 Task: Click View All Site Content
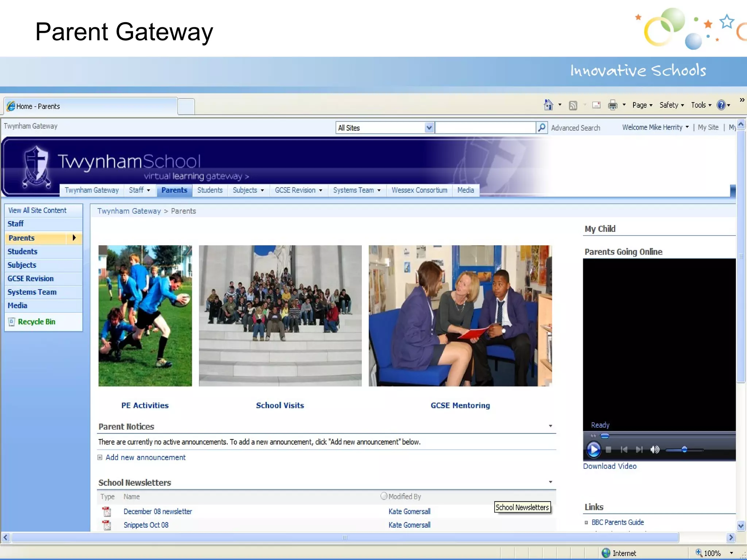coord(38,210)
